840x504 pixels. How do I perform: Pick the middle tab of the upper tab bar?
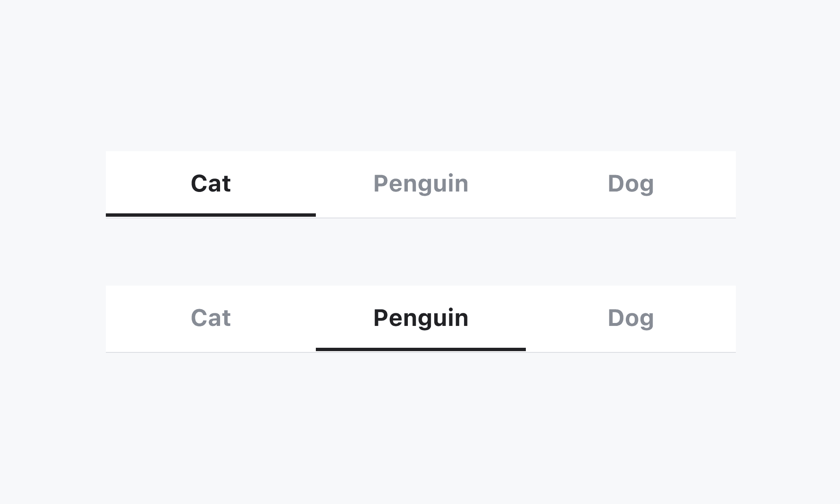coord(420,184)
